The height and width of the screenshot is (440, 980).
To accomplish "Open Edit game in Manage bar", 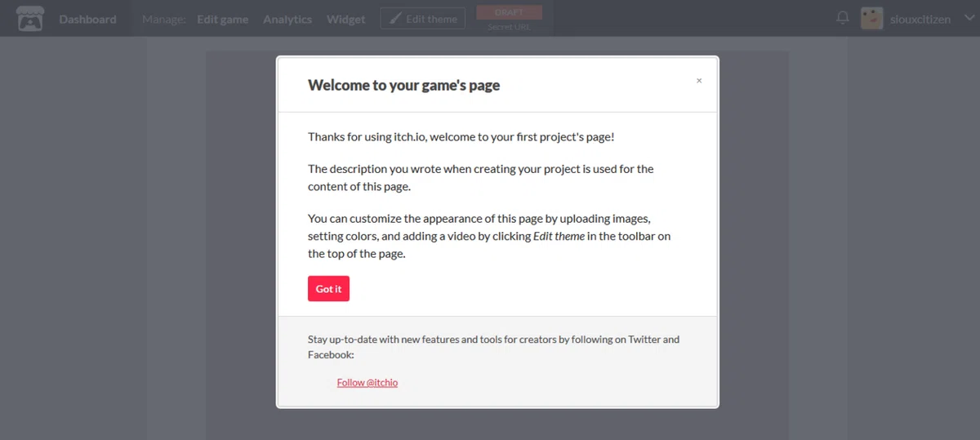I will pos(223,19).
